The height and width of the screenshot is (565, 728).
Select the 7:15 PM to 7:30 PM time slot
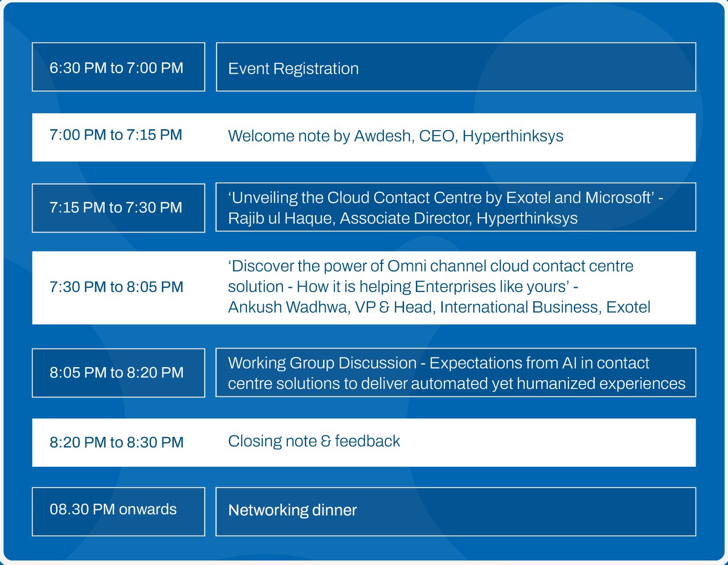(x=118, y=208)
